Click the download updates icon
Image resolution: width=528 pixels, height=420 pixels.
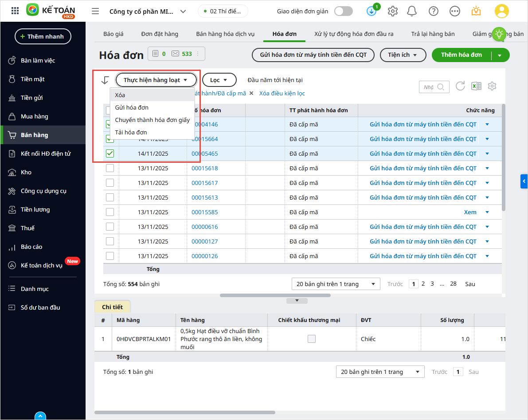pos(372,11)
